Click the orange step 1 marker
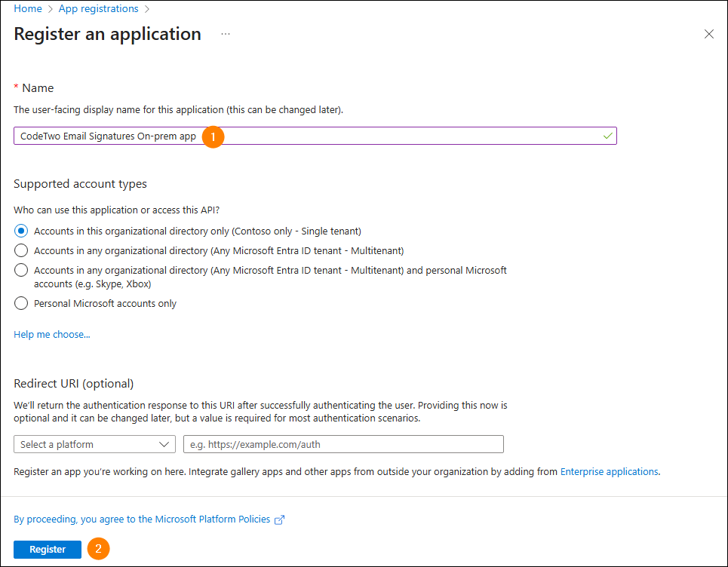 [x=213, y=136]
